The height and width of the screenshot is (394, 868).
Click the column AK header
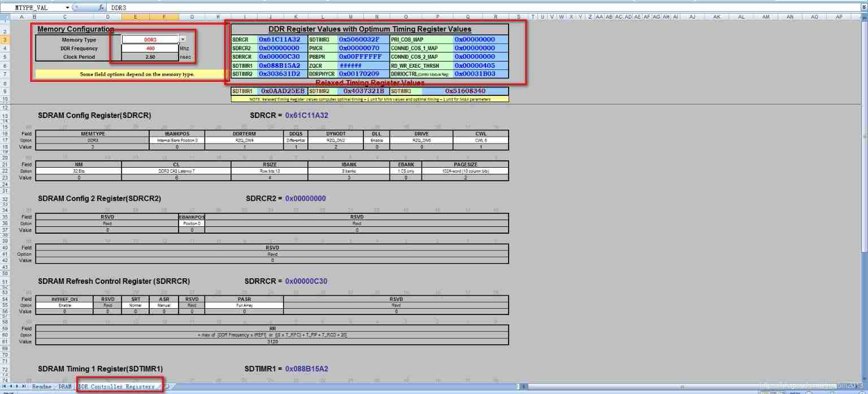pos(716,17)
